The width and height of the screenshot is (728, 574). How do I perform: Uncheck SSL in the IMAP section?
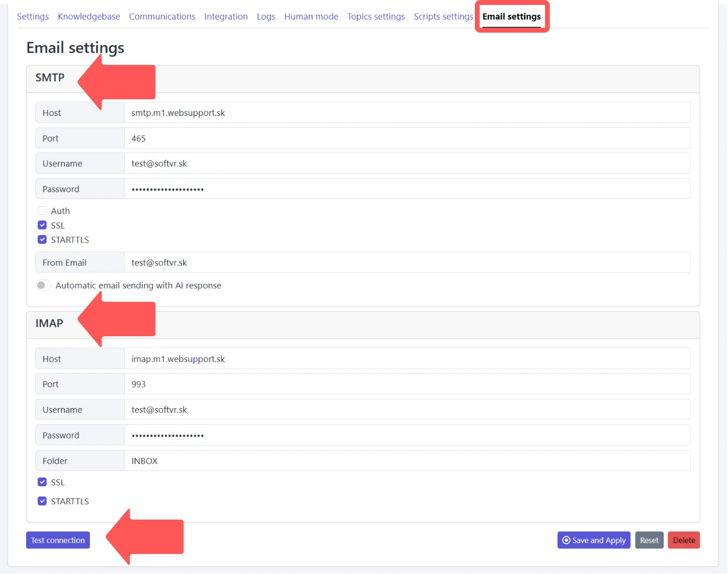42,482
